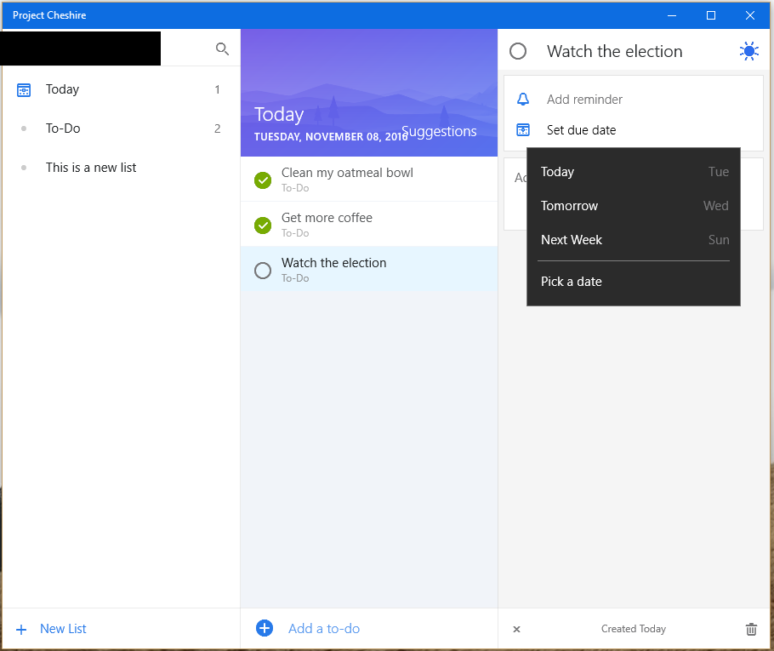Open the To-Do list in sidebar
774x651 pixels.
point(63,128)
